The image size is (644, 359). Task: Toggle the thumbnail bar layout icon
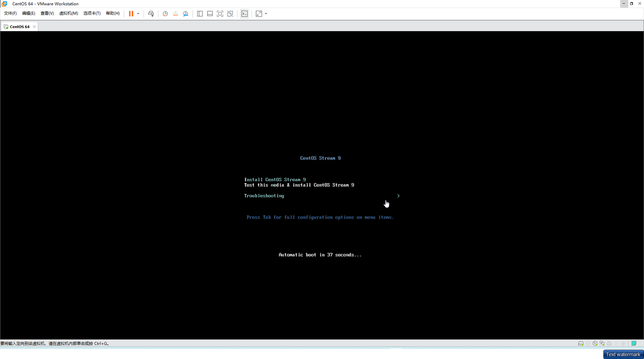(x=210, y=14)
